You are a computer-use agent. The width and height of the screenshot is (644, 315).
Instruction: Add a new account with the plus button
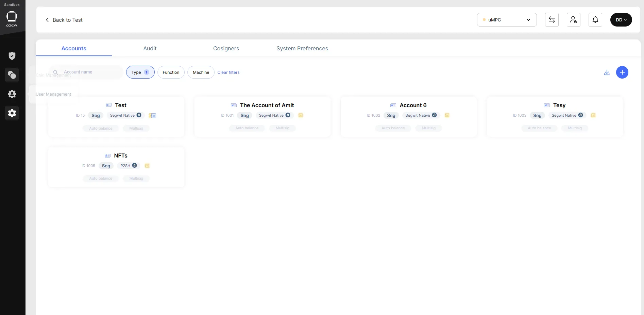622,72
